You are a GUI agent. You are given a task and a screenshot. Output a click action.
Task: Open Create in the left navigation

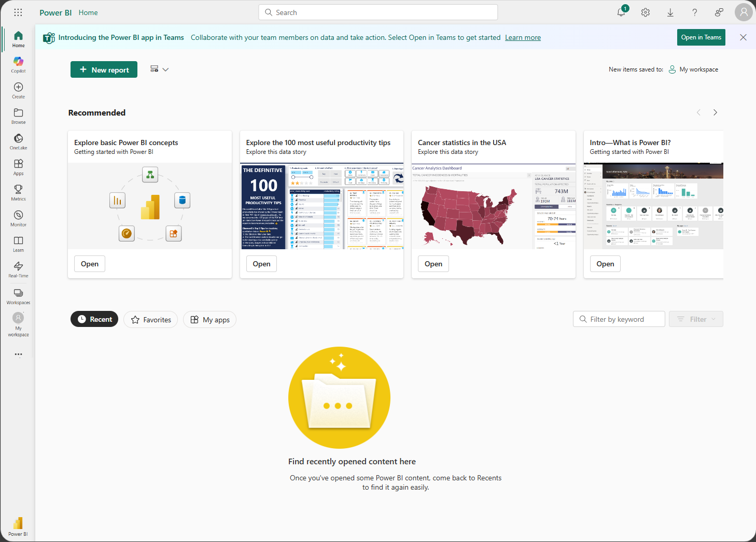[18, 90]
